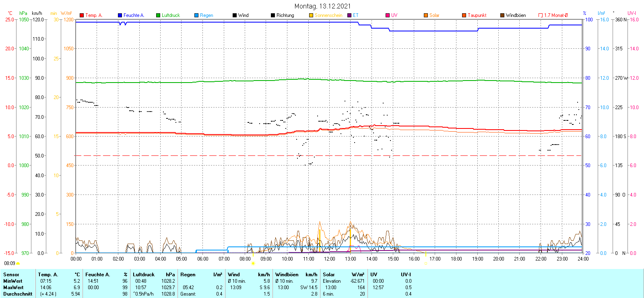Click the sunset marker near 17:00
Screen dimensions: 644x298
(x=426, y=263)
